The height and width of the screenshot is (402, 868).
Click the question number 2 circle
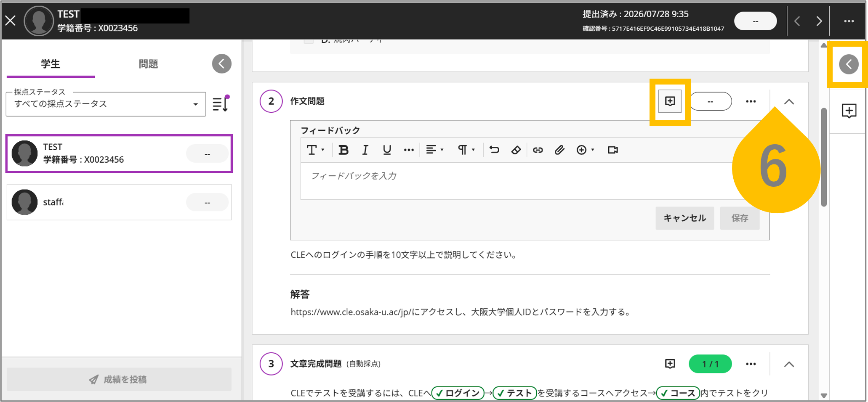click(x=271, y=101)
